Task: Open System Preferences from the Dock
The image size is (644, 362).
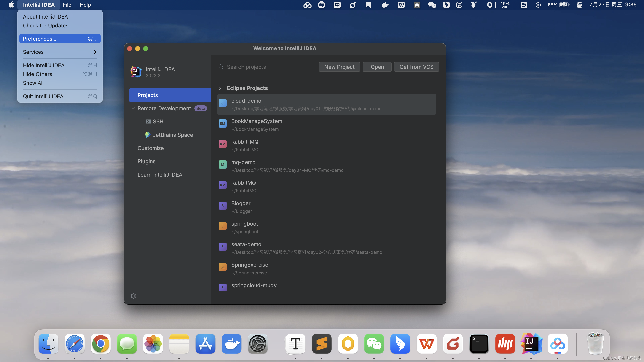Action: coord(258,344)
